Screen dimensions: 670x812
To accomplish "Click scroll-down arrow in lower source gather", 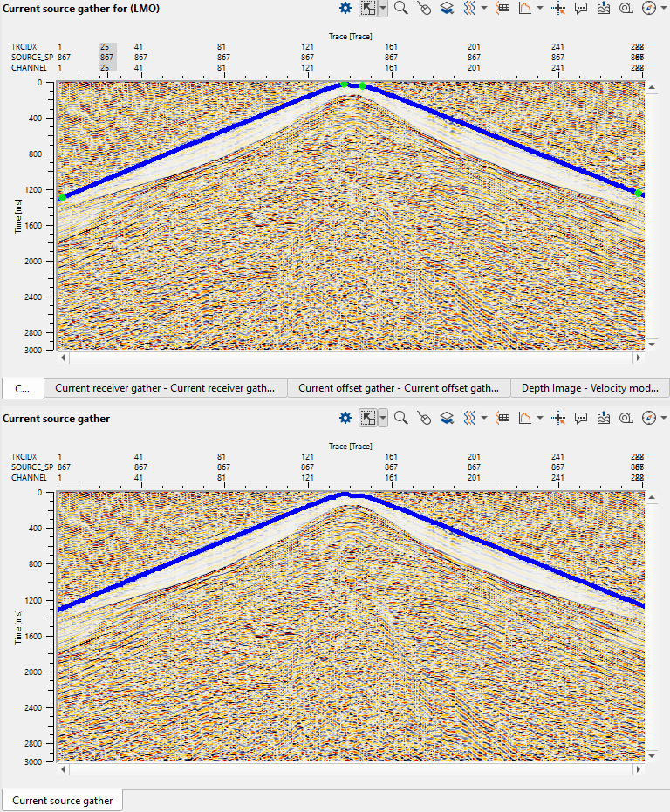I will (652, 756).
